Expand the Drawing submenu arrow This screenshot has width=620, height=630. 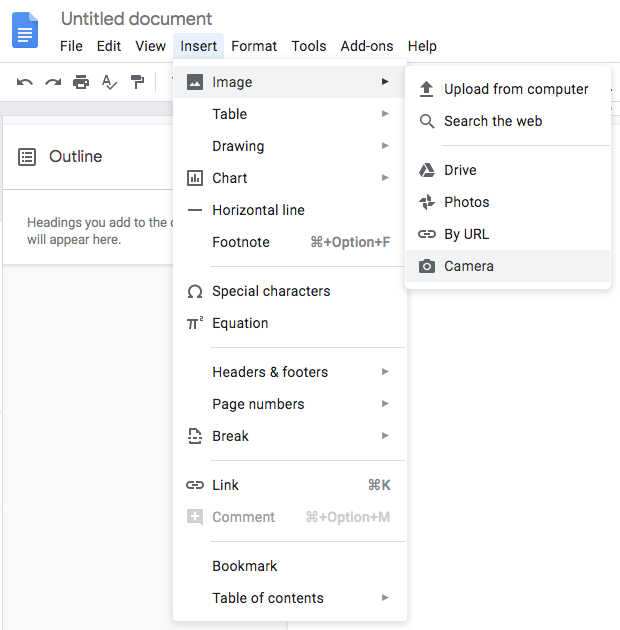coord(385,145)
